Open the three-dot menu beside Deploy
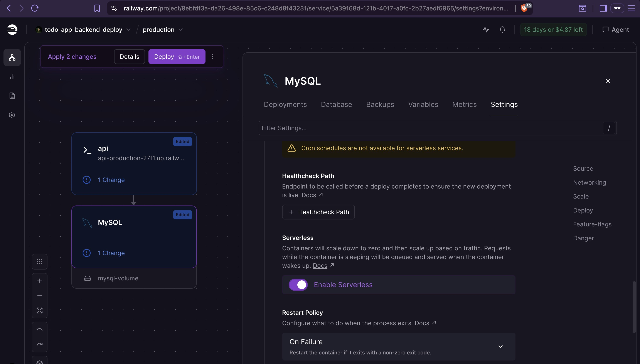The image size is (640, 364). click(212, 57)
